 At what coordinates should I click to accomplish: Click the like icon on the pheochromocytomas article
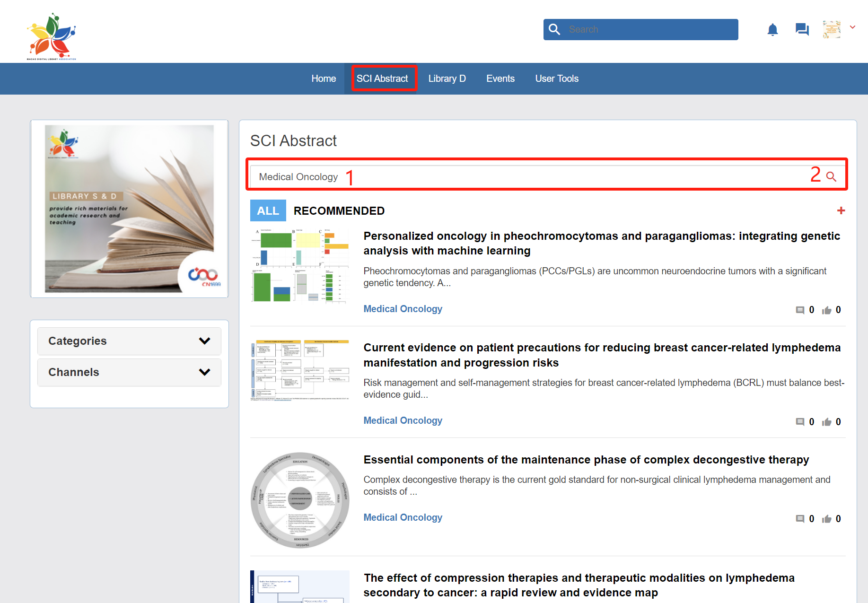tap(826, 310)
